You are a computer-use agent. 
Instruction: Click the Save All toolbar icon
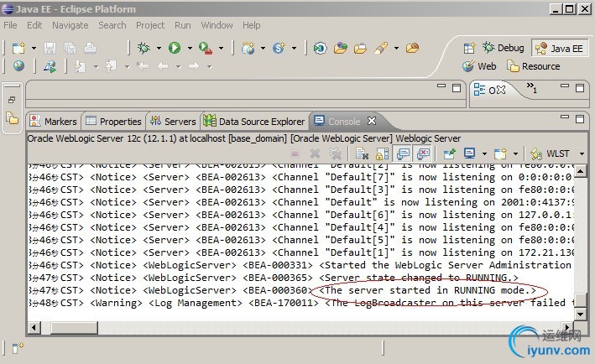point(70,48)
